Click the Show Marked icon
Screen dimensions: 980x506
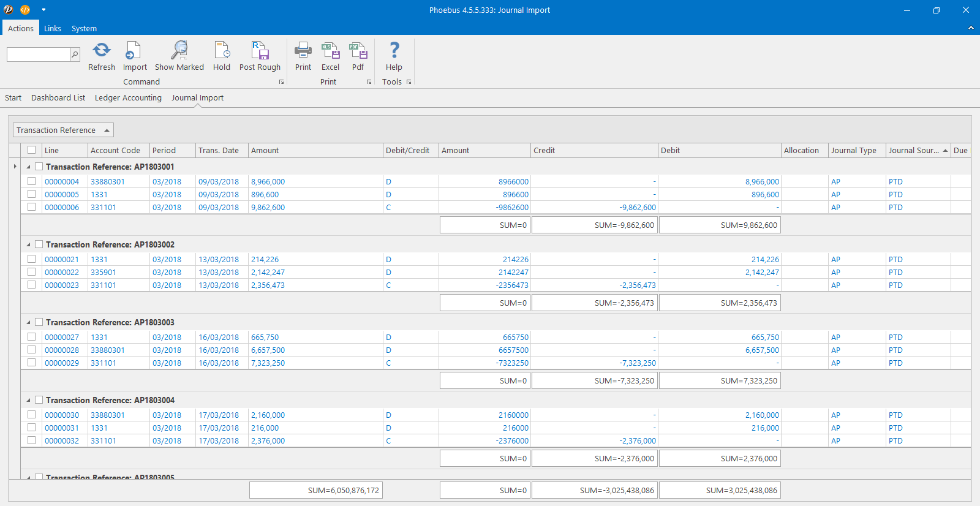(179, 50)
